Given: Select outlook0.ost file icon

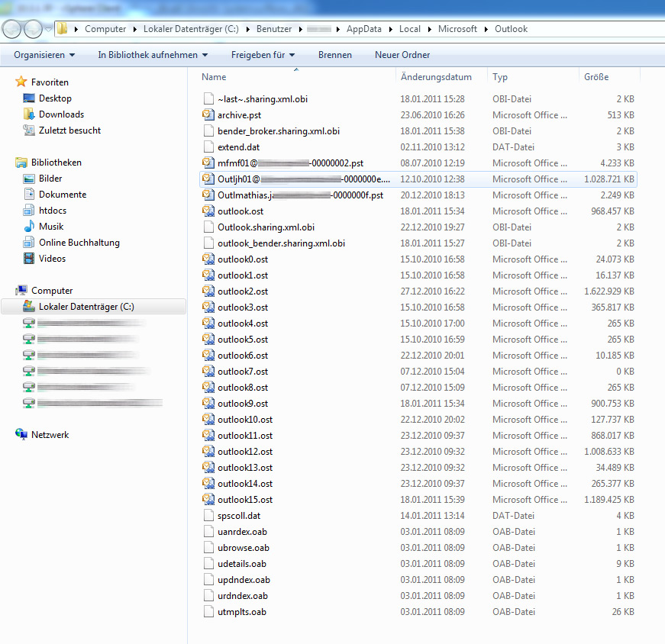Looking at the screenshot, I should click(x=208, y=259).
